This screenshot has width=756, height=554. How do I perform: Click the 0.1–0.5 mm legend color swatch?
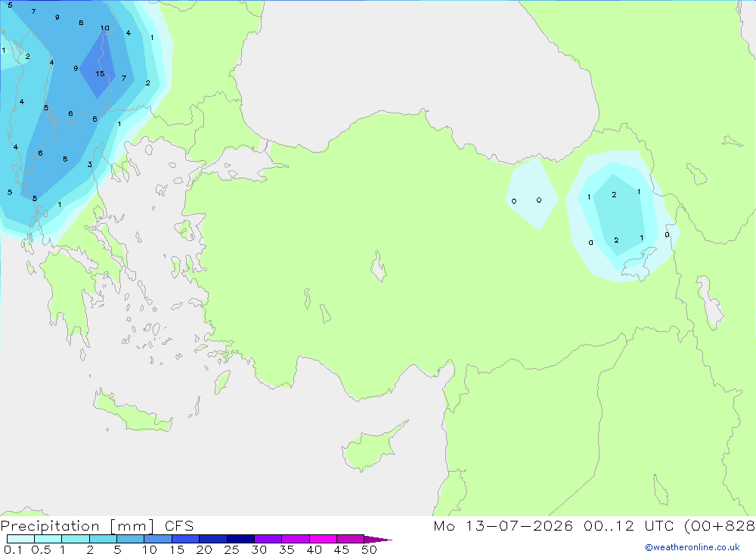pos(20,539)
